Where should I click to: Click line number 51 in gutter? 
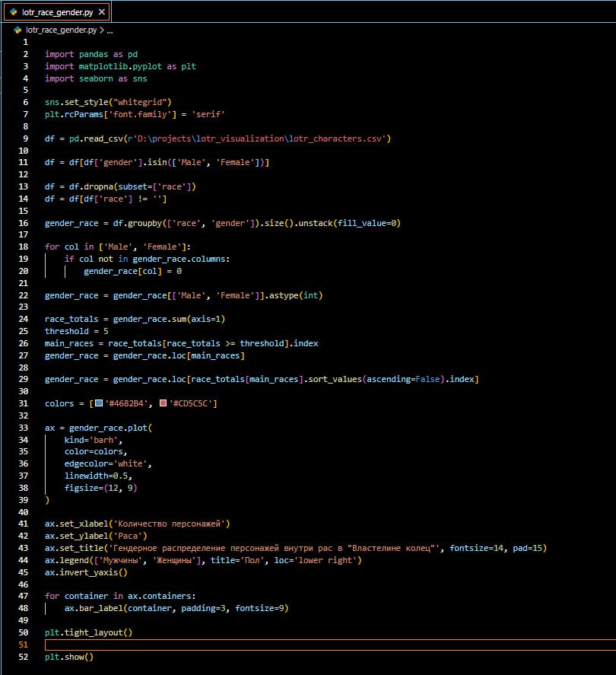(x=24, y=645)
